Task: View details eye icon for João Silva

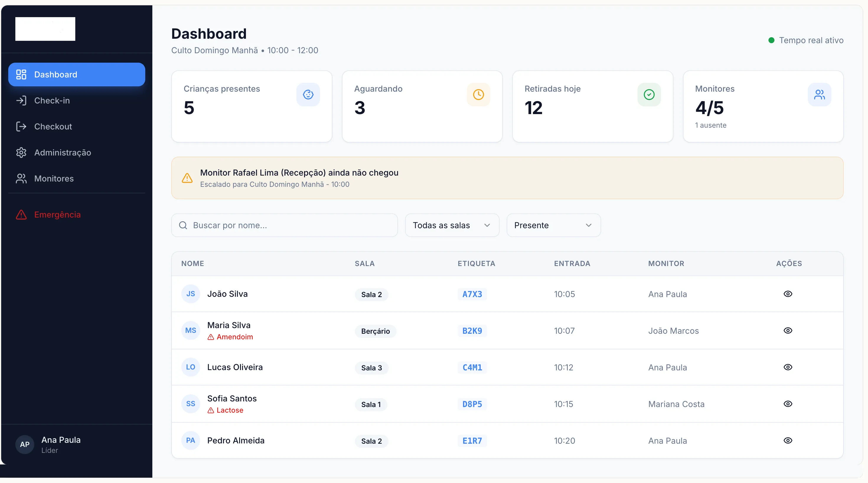Action: coord(787,294)
